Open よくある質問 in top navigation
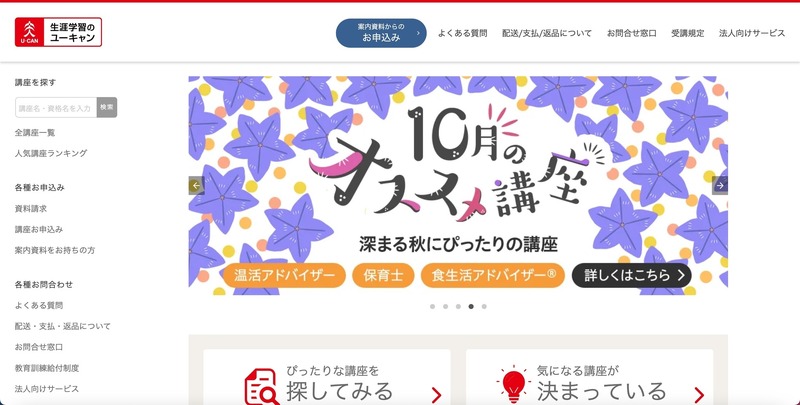Viewport: 800px width, 405px height. click(462, 33)
